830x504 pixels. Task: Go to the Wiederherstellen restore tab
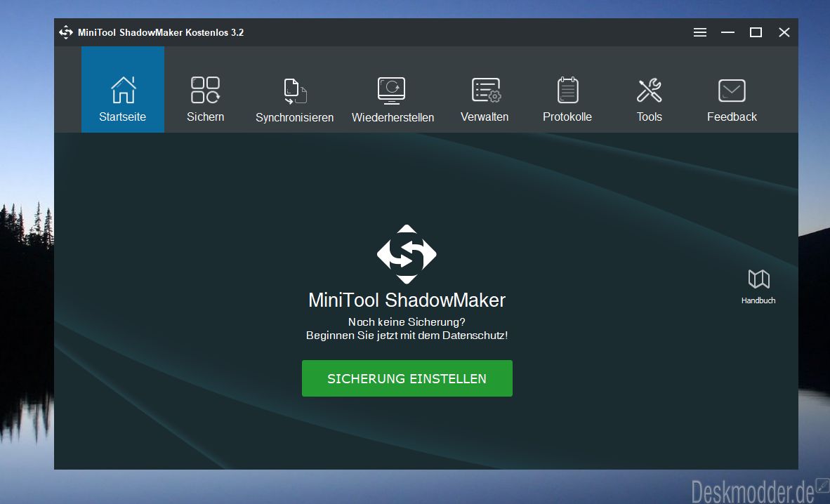tap(393, 100)
